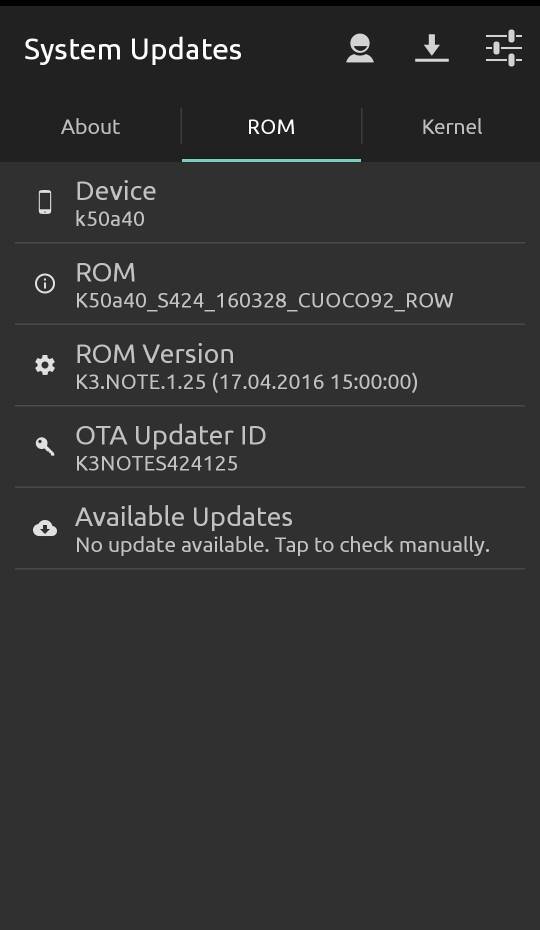The image size is (540, 930).
Task: Tap 'No update available. Tap to check manually.'
Action: 282,544
